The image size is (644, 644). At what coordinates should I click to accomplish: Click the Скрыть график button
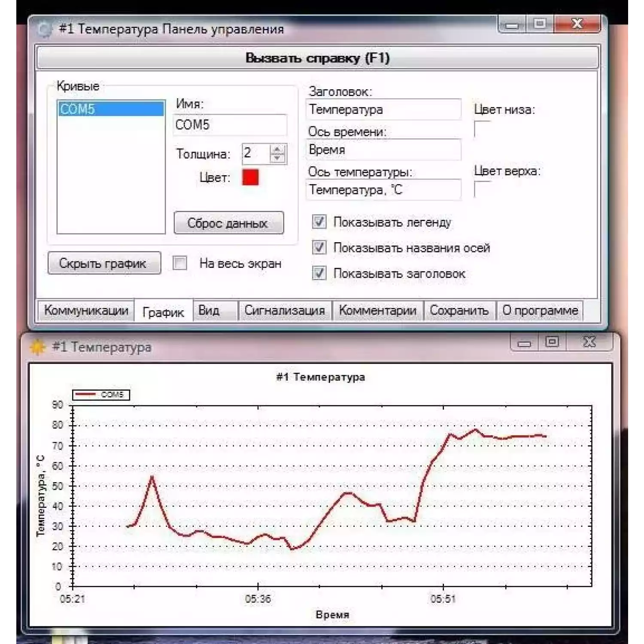click(105, 263)
